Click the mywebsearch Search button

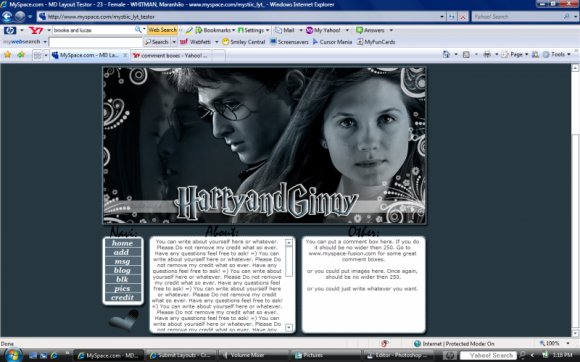pos(156,42)
